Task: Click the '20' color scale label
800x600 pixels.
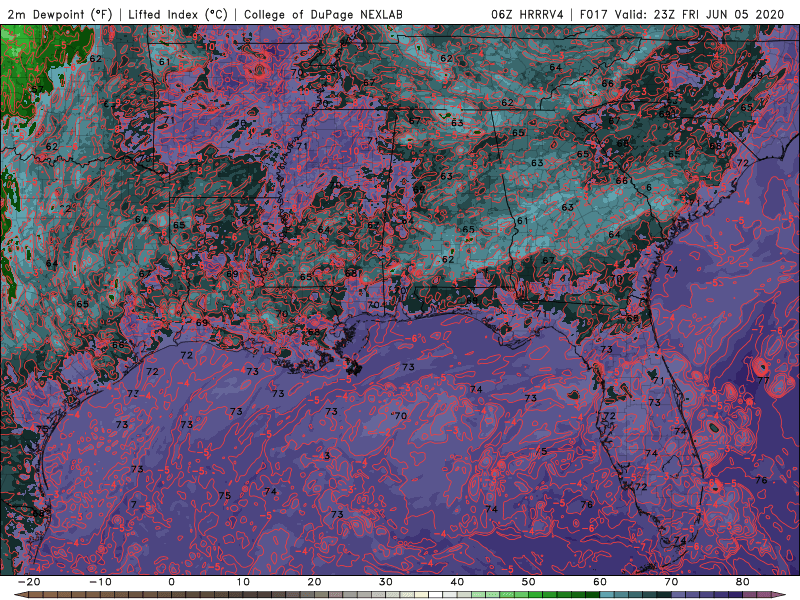Action: click(314, 582)
